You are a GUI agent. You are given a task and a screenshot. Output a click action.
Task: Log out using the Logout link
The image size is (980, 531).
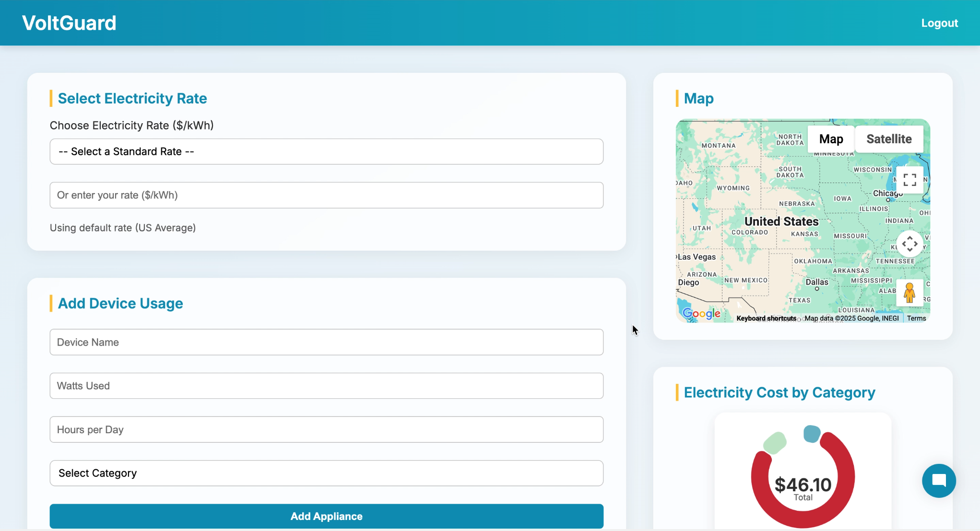939,23
